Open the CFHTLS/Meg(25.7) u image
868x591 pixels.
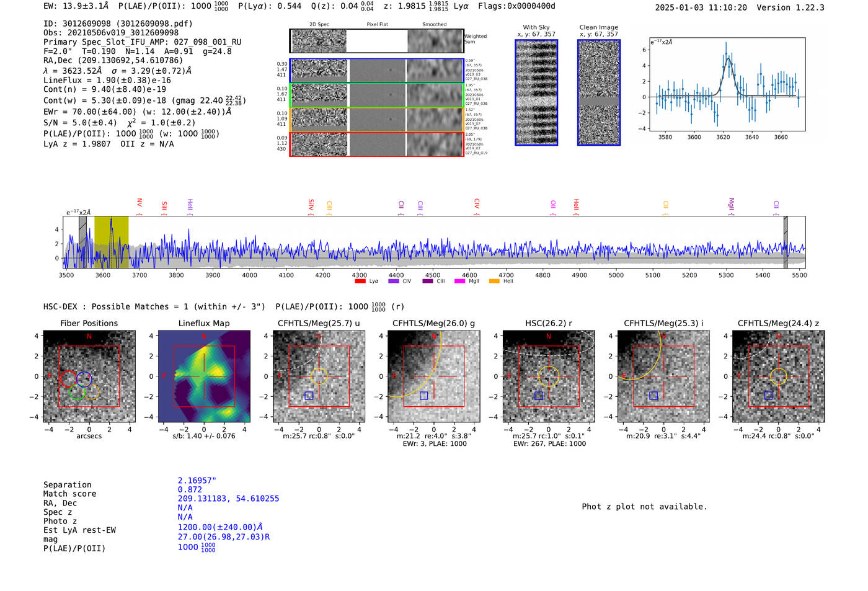[319, 376]
